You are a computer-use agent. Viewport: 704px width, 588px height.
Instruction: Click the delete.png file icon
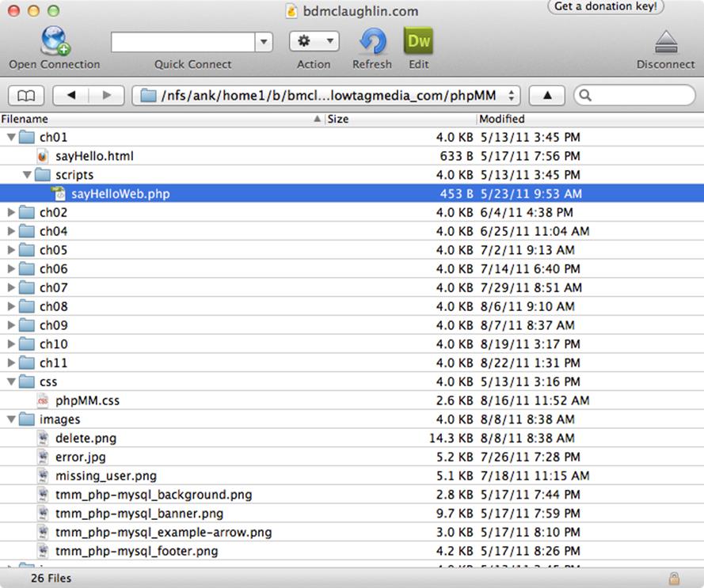coord(43,438)
